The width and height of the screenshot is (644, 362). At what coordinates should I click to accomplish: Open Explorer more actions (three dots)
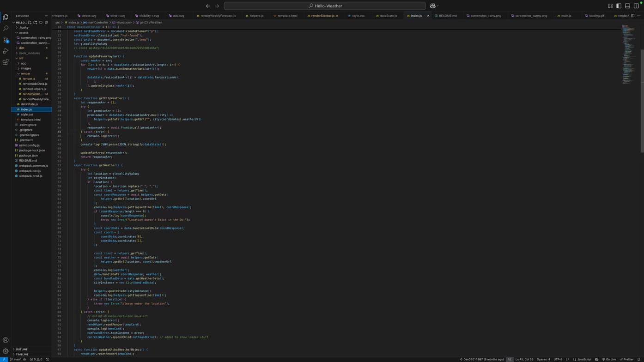pyautogui.click(x=46, y=16)
